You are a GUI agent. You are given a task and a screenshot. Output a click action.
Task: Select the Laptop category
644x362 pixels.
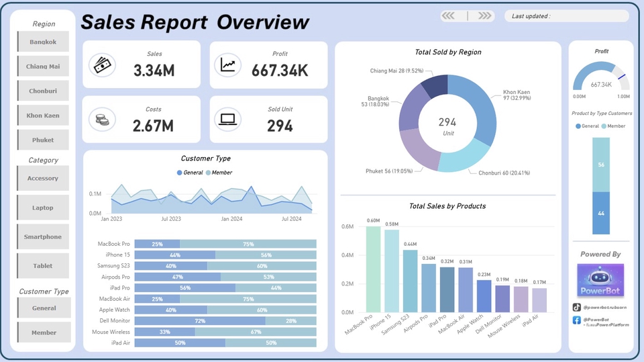pos(43,208)
